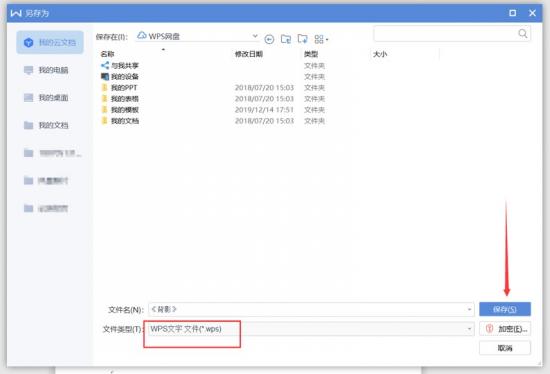This screenshot has height=374, width=550.
Task: Select 我的电脑 in the sidebar
Action: pyautogui.click(x=46, y=70)
